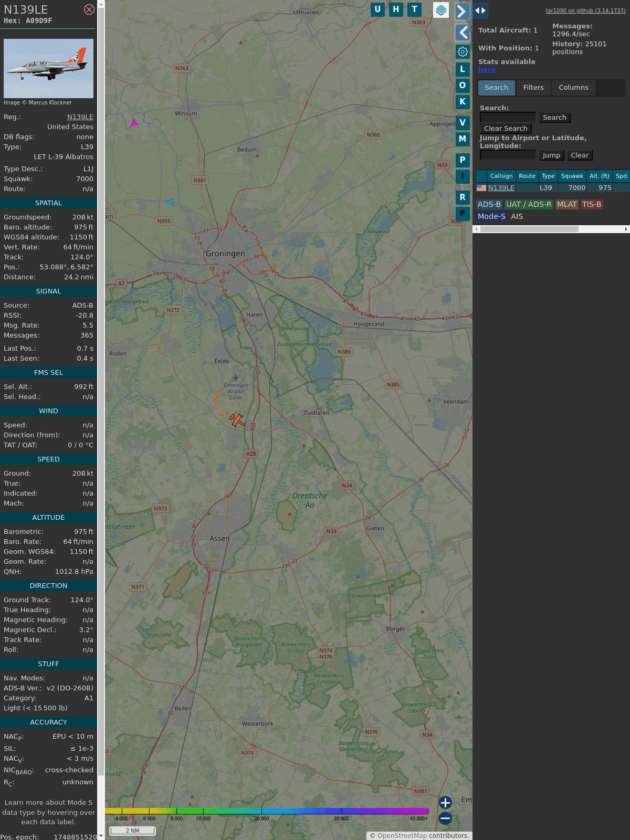Switch to the Columns tab

pos(573,88)
